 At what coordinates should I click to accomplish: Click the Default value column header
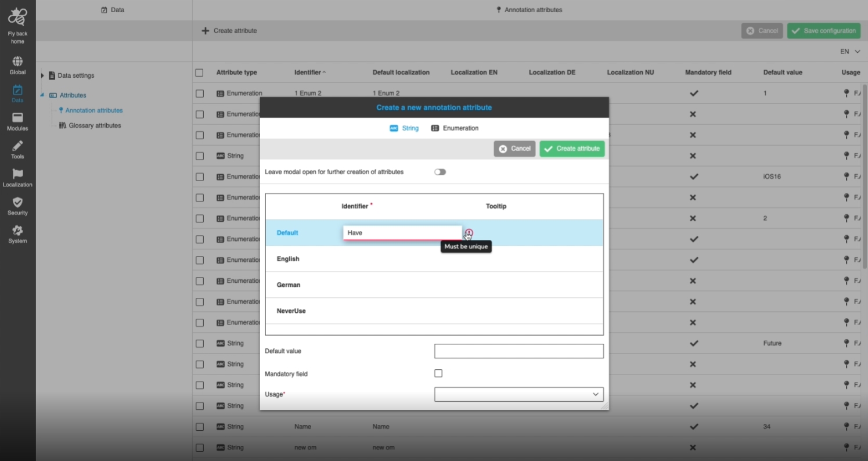click(x=783, y=73)
